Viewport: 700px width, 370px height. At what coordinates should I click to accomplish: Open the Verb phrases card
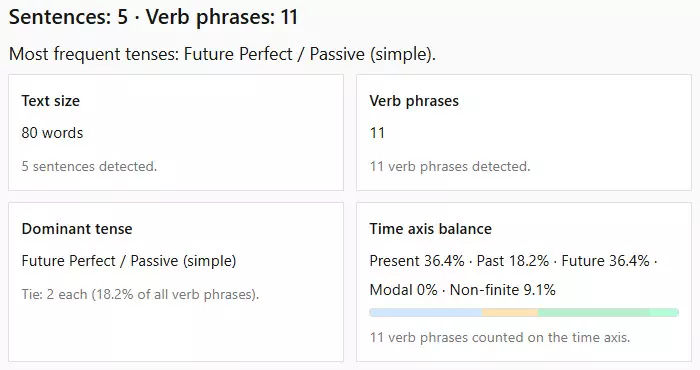point(524,133)
